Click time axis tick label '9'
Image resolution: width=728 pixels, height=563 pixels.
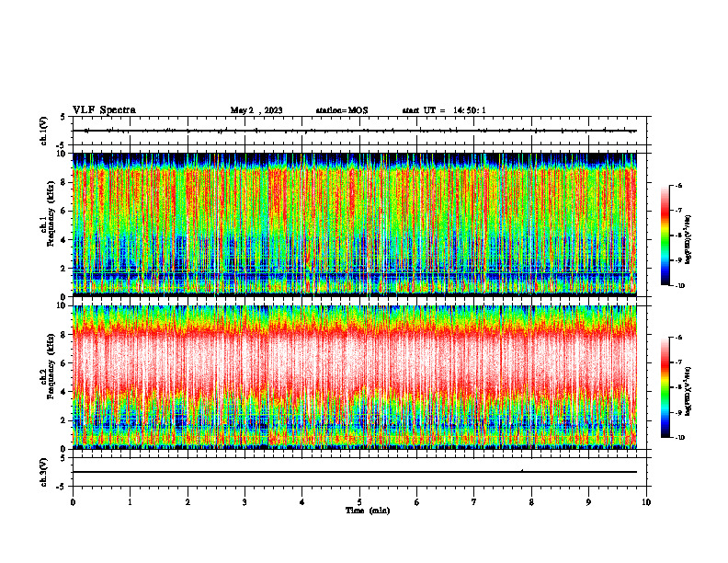(x=588, y=502)
